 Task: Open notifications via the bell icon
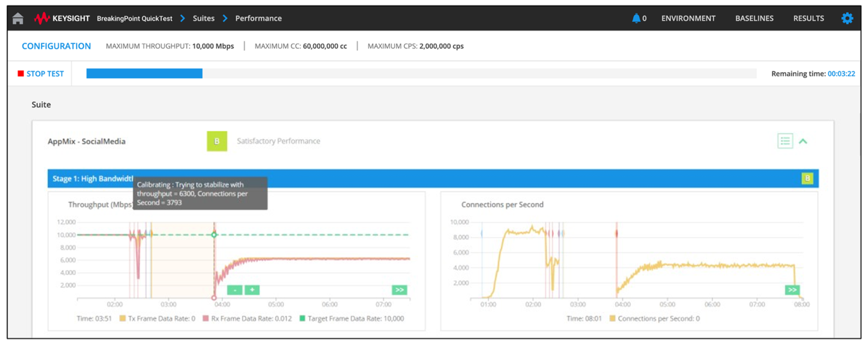[637, 18]
